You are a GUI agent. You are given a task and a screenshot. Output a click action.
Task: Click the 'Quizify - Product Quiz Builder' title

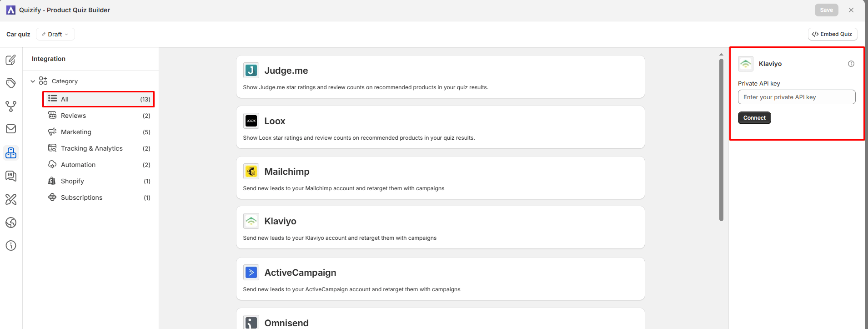[x=65, y=10]
